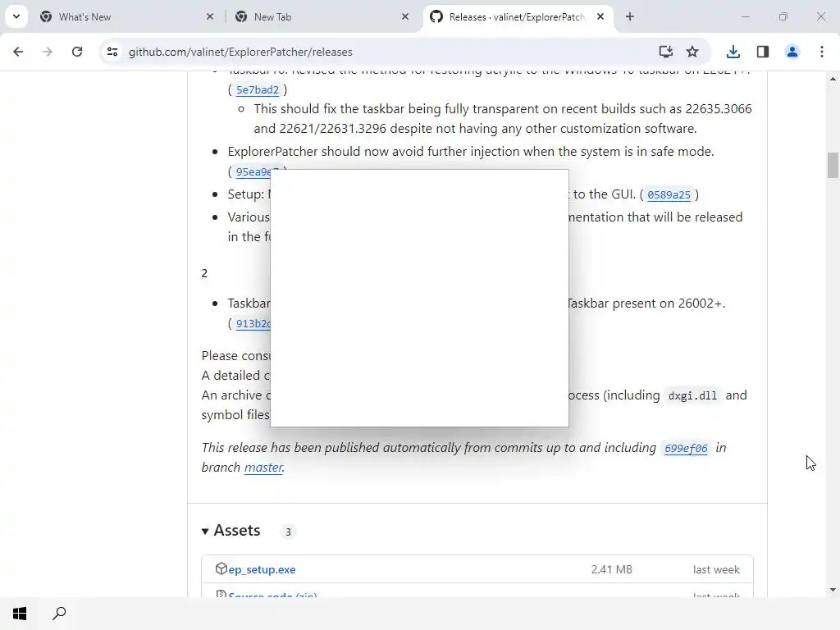The height and width of the screenshot is (630, 840).
Task: Close the What's New tab
Action: coord(210,16)
